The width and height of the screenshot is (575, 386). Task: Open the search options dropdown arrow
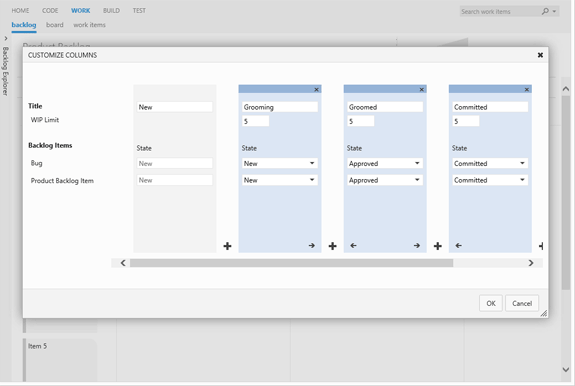554,11
